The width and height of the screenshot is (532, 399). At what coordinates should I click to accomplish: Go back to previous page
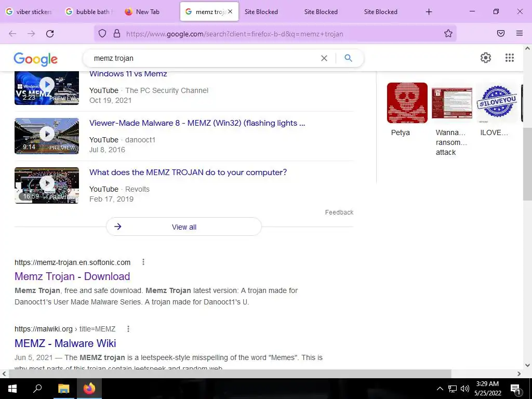point(12,34)
